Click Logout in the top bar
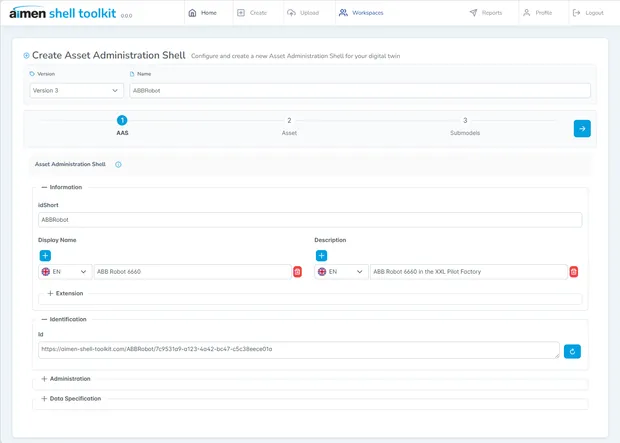 tap(588, 13)
